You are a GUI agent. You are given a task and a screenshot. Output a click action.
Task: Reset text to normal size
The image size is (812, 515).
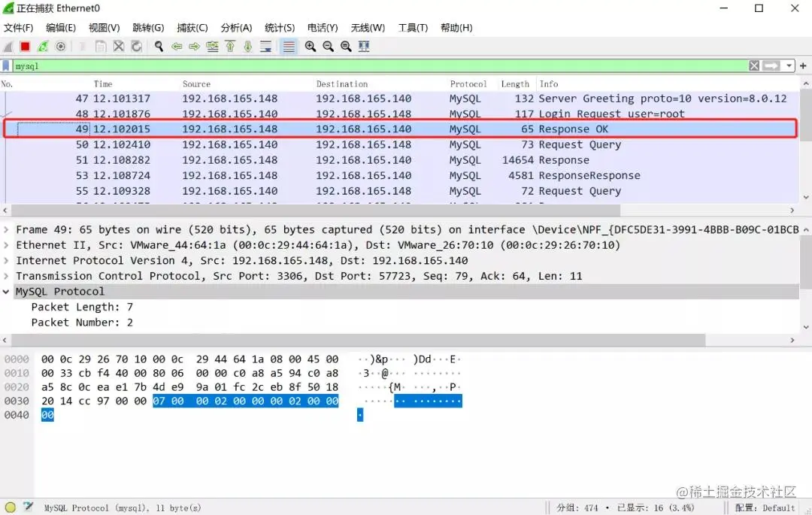pyautogui.click(x=346, y=47)
